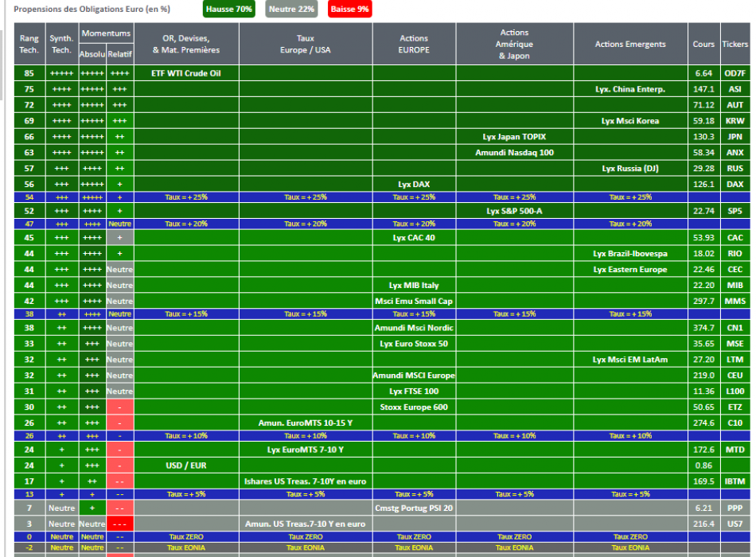This screenshot has height=557, width=756.
Task: Click the price value "0.86"
Action: (x=704, y=465)
